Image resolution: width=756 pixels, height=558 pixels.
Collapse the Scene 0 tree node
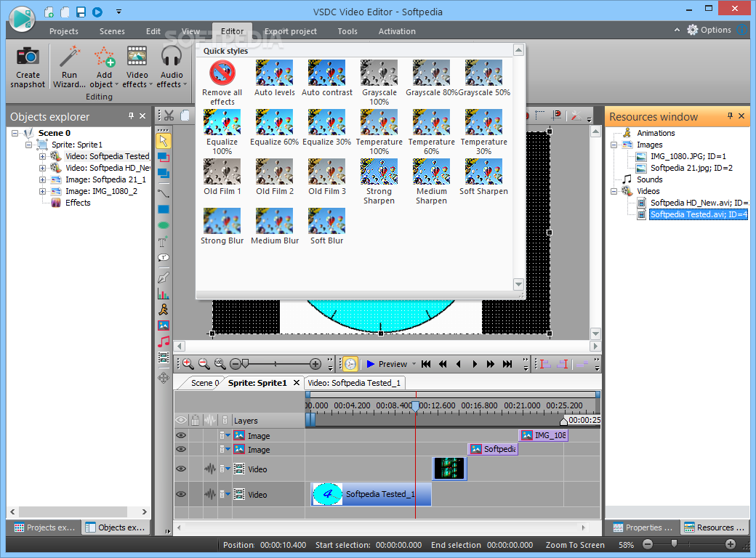click(15, 133)
